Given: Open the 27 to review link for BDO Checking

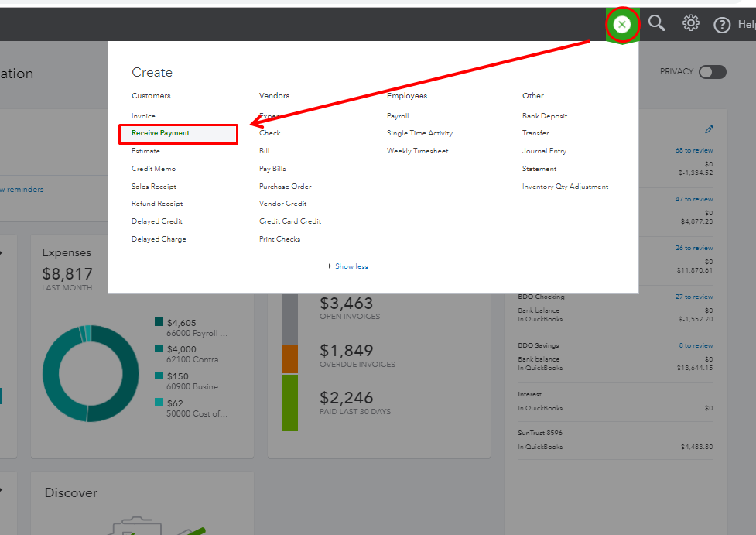Looking at the screenshot, I should (x=694, y=297).
